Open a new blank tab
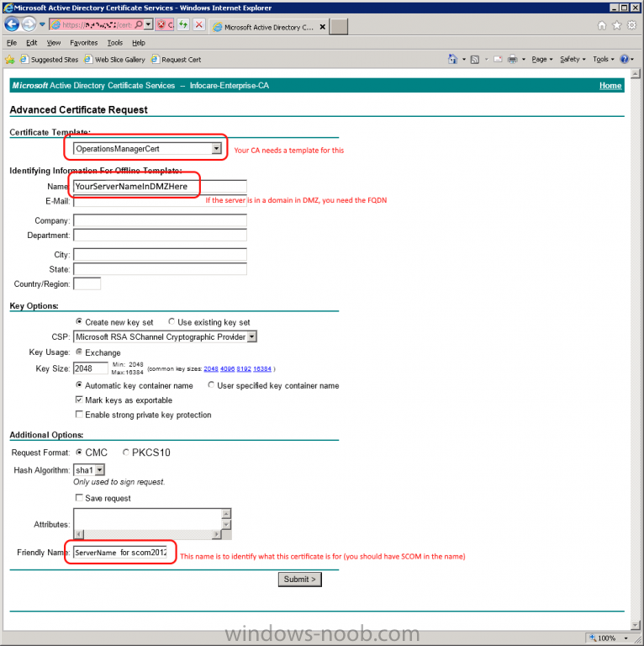Image resolution: width=644 pixels, height=646 pixels. pyautogui.click(x=339, y=27)
